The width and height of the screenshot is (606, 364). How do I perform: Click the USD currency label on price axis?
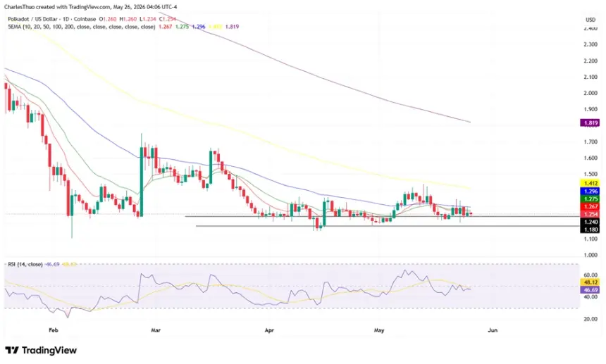[590, 20]
